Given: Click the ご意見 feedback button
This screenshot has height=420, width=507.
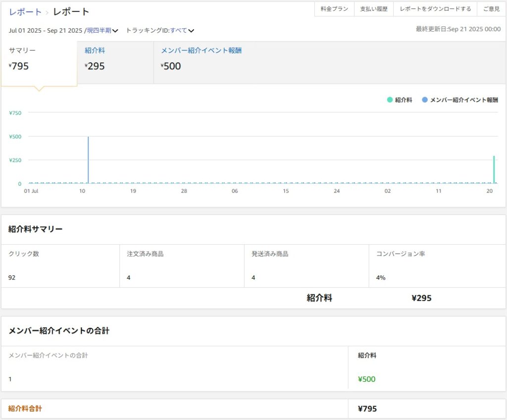Looking at the screenshot, I should point(491,9).
